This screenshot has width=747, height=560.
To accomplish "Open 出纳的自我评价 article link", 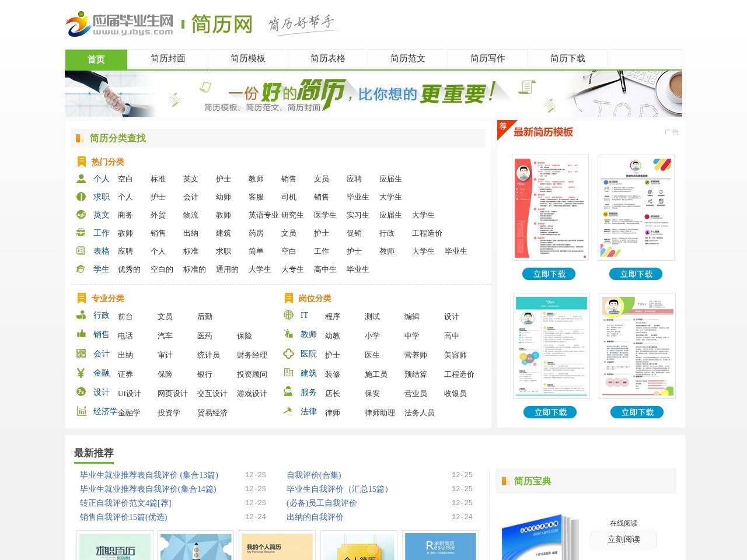I will pos(315,517).
